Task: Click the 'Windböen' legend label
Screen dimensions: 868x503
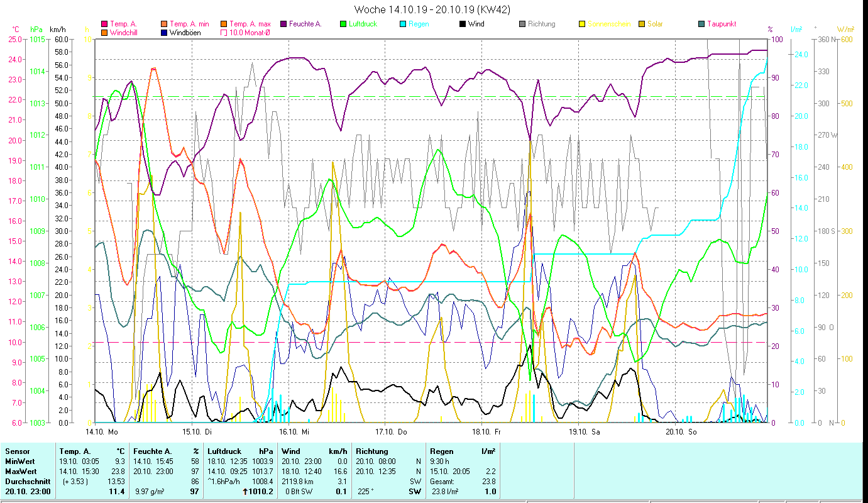Action: point(185,32)
